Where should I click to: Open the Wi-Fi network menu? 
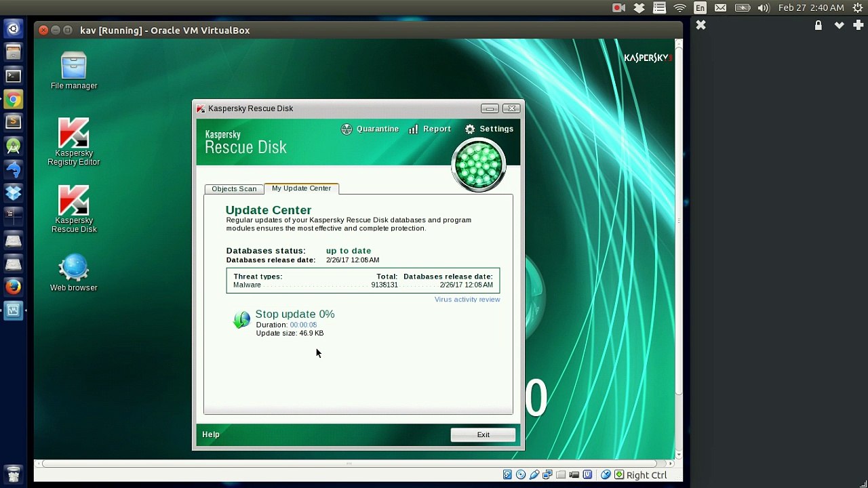(x=679, y=8)
